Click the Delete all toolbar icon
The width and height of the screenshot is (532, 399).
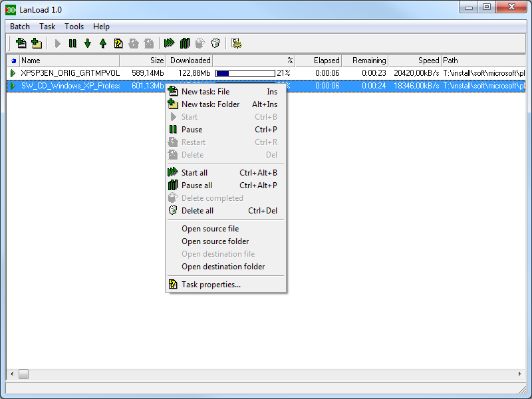point(215,43)
